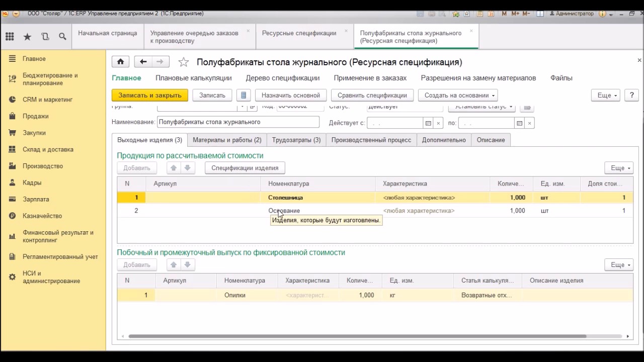This screenshot has height=362, width=644.
Task: Open help with the question mark button
Action: pyautogui.click(x=631, y=95)
